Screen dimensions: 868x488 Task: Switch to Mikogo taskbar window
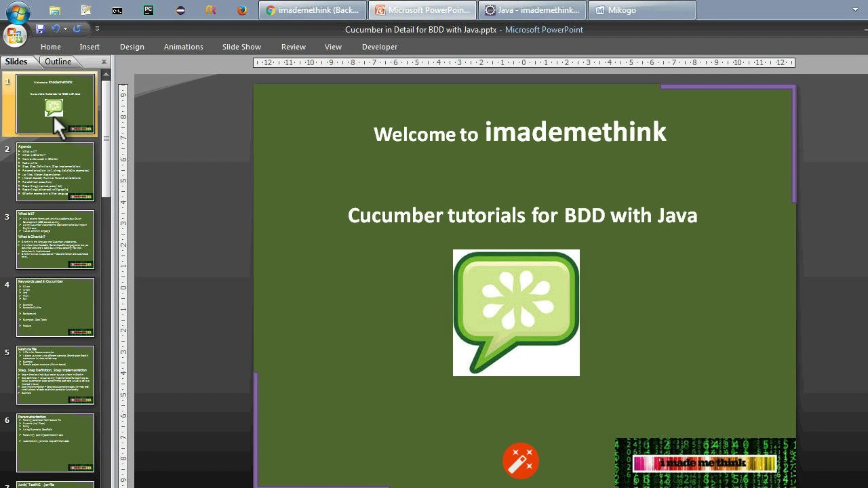tap(642, 10)
